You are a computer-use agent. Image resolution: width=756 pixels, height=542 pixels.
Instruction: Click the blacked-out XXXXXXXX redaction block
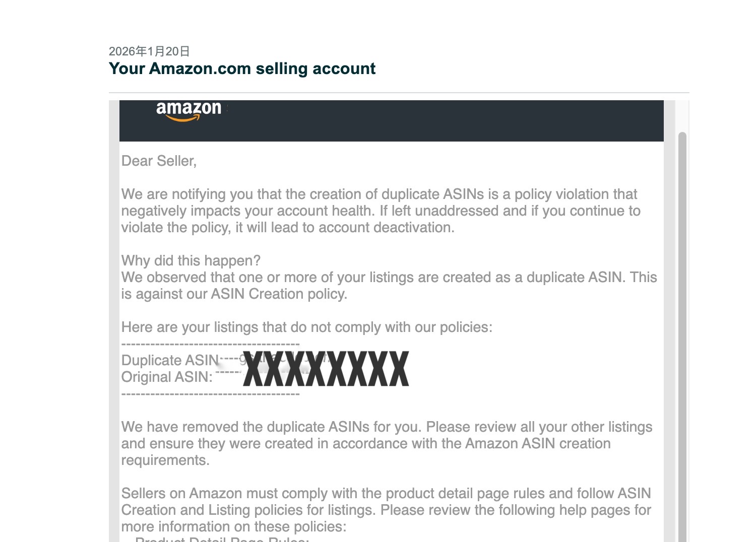326,369
